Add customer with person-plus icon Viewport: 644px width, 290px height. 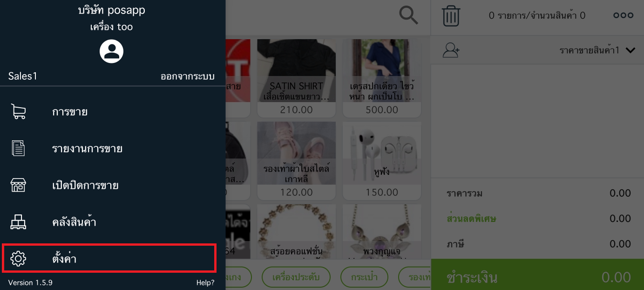coord(451,50)
